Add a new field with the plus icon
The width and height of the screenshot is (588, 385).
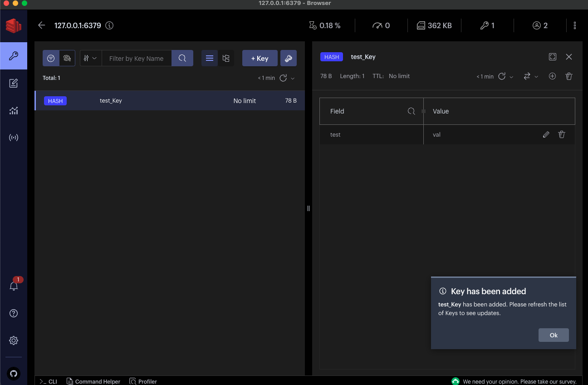point(552,76)
